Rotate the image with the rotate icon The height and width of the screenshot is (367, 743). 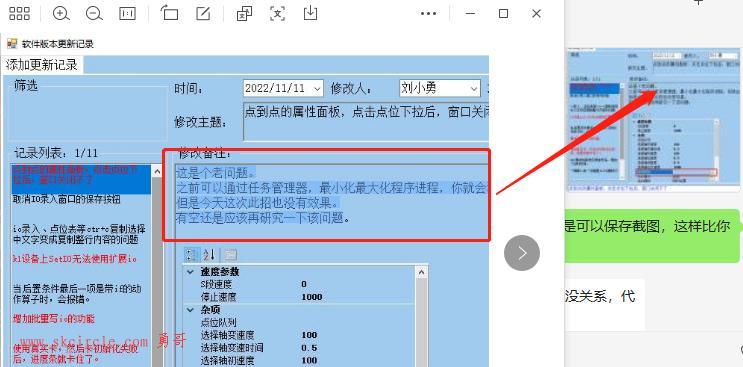169,13
